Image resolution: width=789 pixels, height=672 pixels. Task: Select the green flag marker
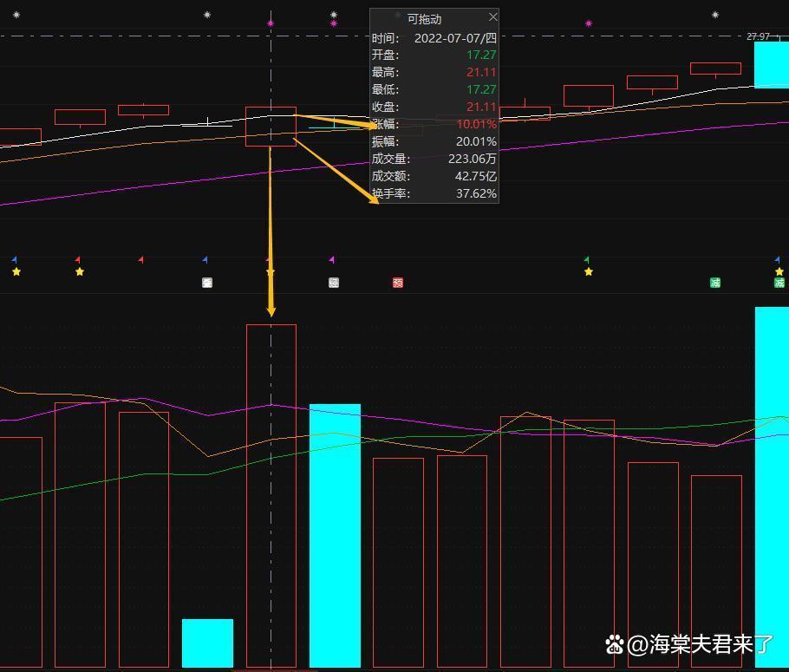point(587,259)
